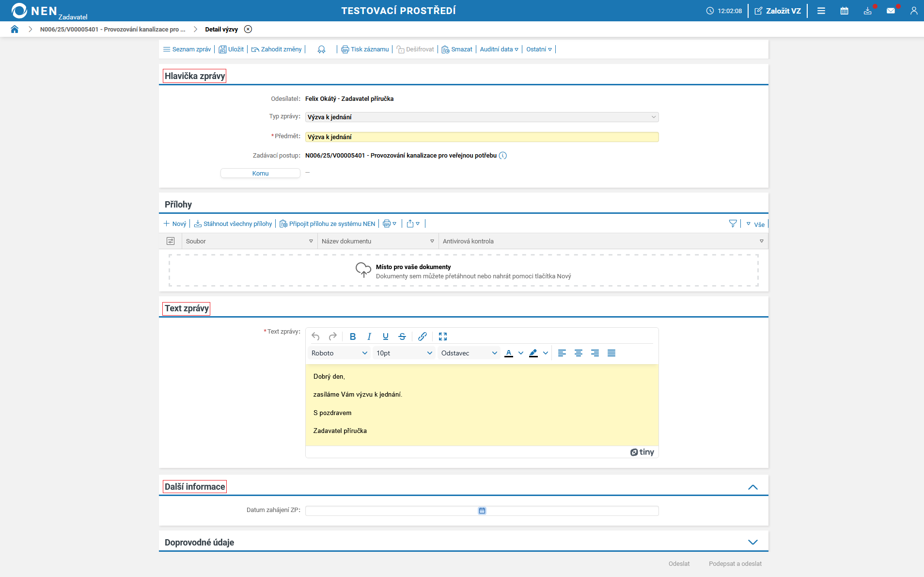The image size is (924, 577).
Task: Open the messages envelope icon
Action: [x=891, y=11]
